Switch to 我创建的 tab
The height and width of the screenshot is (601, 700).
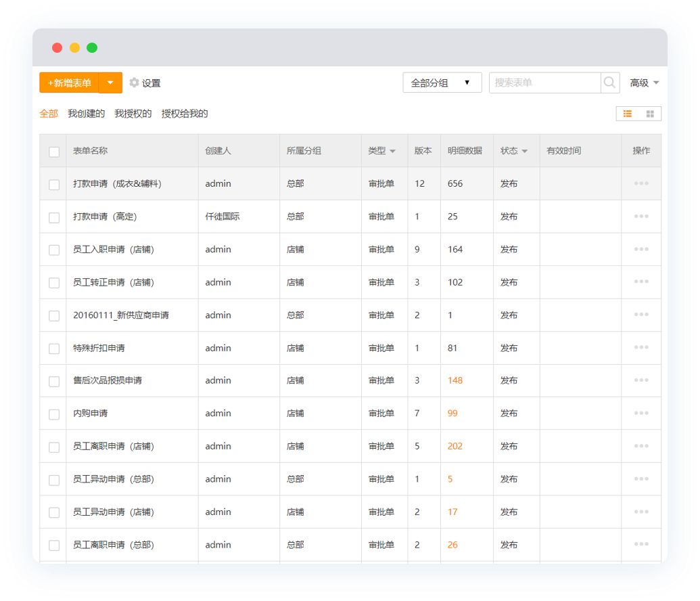tap(86, 114)
